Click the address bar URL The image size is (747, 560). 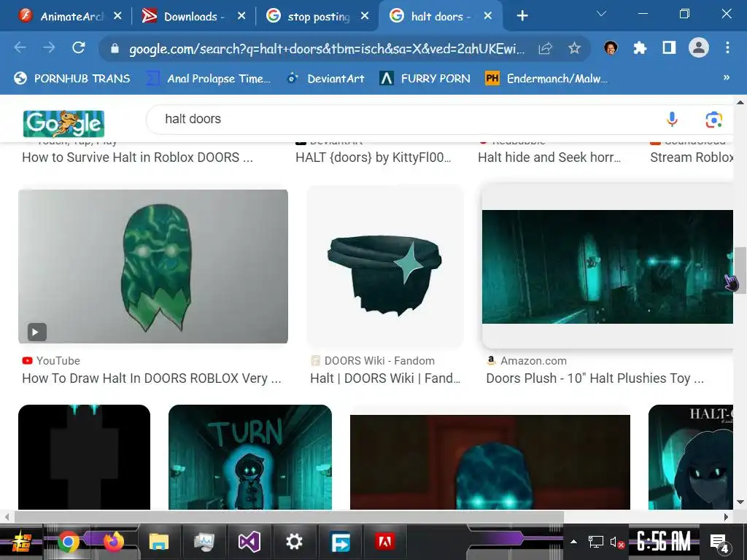click(327, 49)
